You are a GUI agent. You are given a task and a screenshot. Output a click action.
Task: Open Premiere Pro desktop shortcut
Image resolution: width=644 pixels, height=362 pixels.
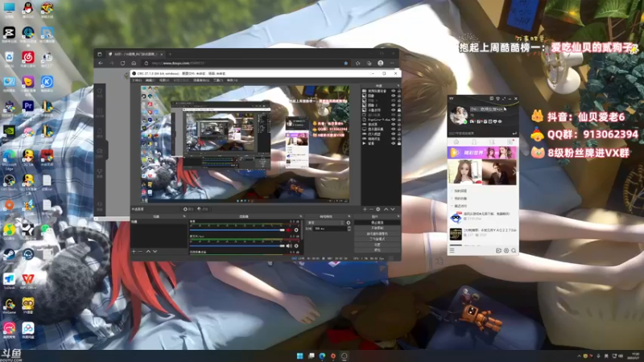(28, 106)
